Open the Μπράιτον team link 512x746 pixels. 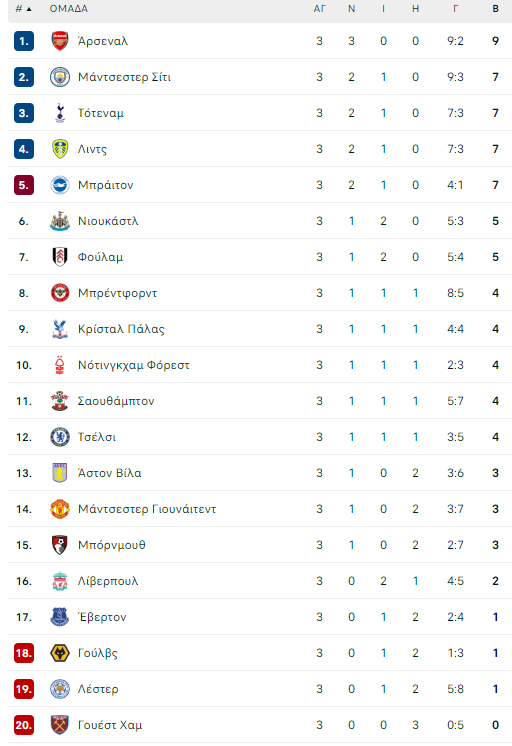click(x=106, y=185)
